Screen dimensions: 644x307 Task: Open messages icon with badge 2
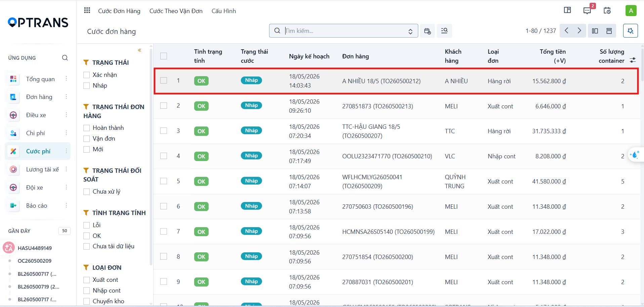(x=587, y=10)
